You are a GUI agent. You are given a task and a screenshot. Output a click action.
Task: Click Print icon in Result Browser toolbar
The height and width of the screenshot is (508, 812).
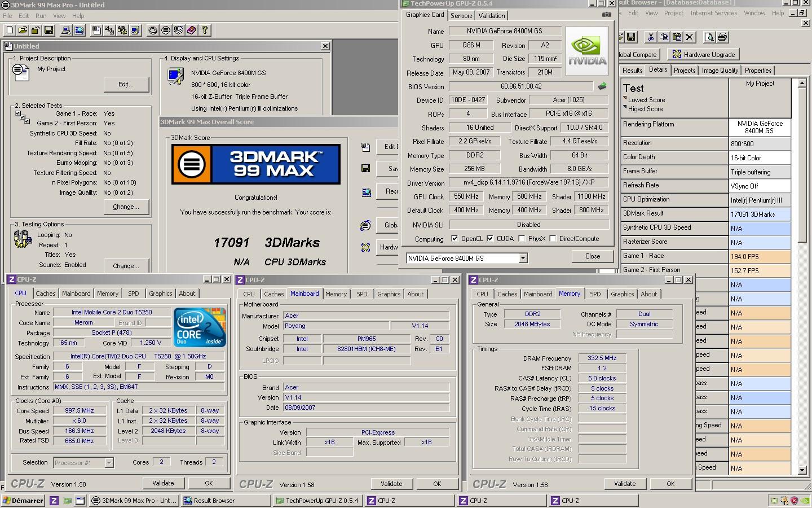(x=722, y=37)
